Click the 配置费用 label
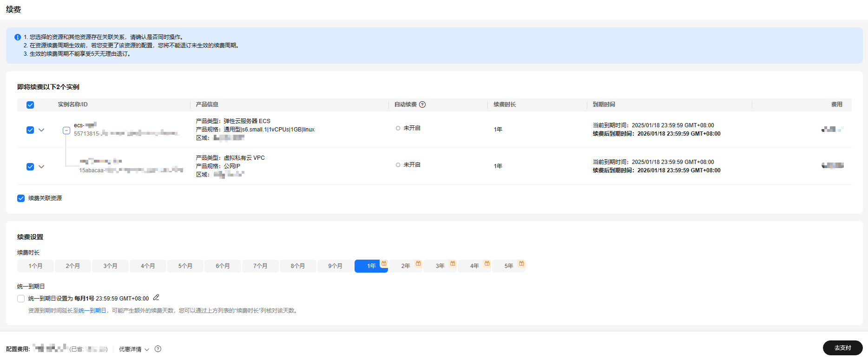This screenshot has height=359, width=868. (x=18, y=349)
